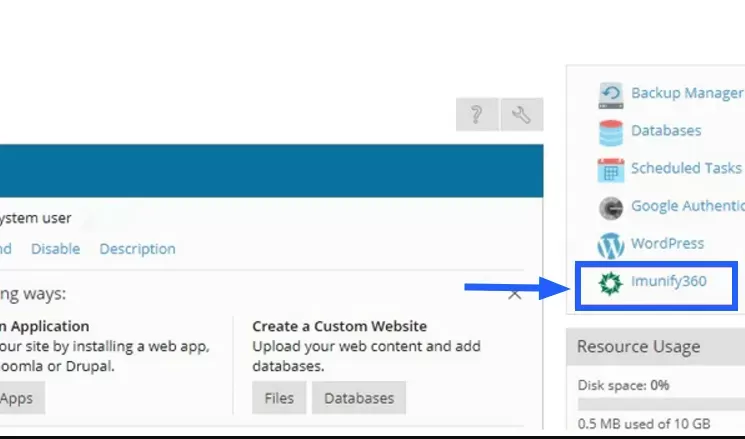
Task: Close the getting started panel with X
Action: tap(515, 294)
